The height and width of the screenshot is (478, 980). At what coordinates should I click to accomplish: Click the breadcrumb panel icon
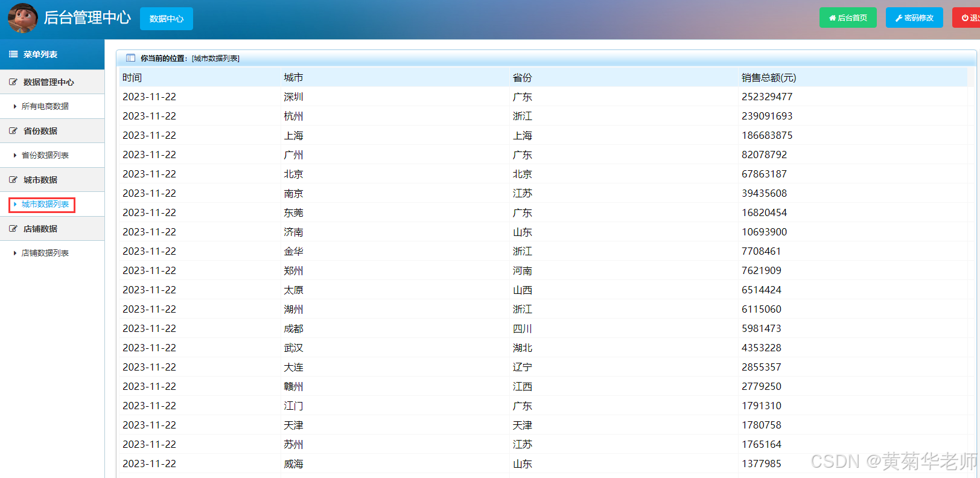[x=130, y=58]
